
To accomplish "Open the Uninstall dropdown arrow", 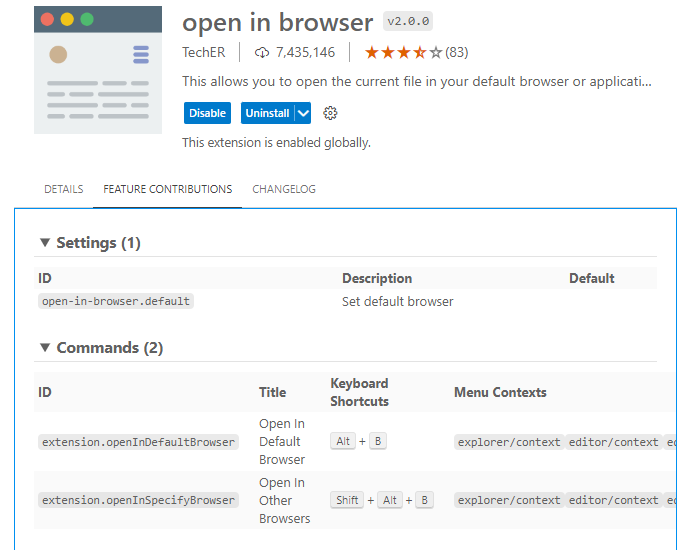I will (x=303, y=113).
